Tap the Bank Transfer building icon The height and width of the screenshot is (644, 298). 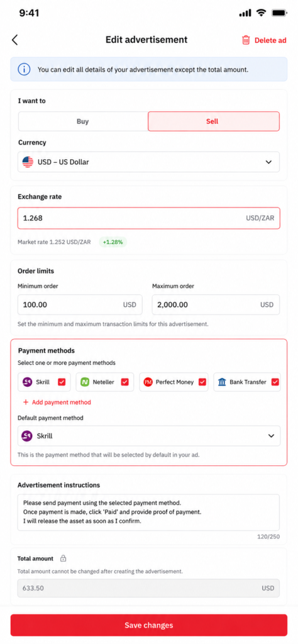[222, 382]
